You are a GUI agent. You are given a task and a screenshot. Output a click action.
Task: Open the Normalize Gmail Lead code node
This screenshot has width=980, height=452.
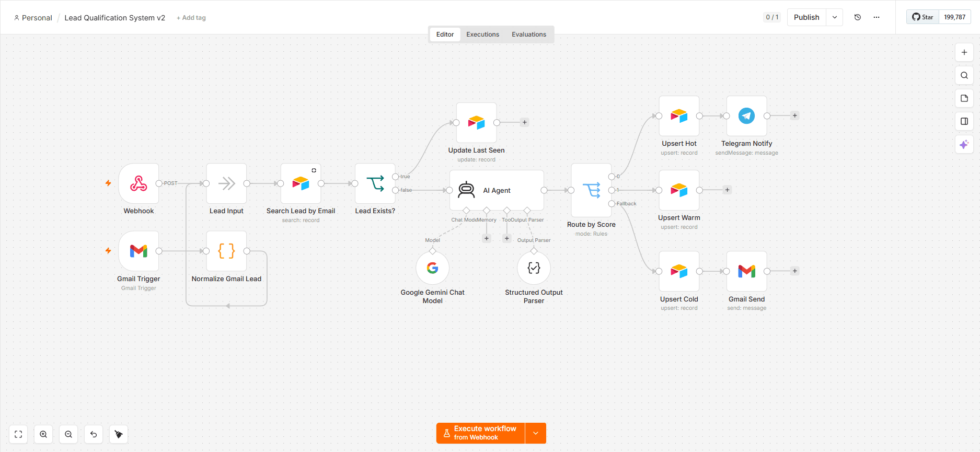click(226, 251)
